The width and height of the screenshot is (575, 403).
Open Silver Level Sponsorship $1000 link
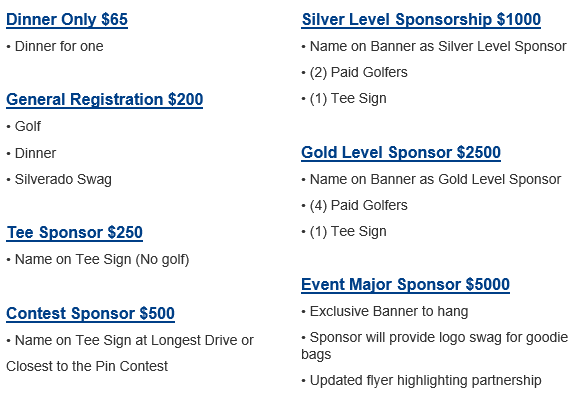click(x=421, y=20)
